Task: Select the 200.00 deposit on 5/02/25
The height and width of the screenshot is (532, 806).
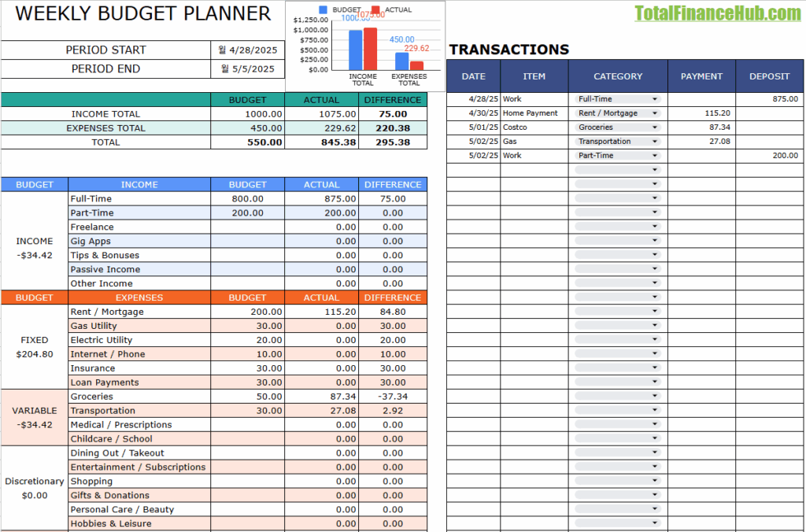Action: point(770,156)
